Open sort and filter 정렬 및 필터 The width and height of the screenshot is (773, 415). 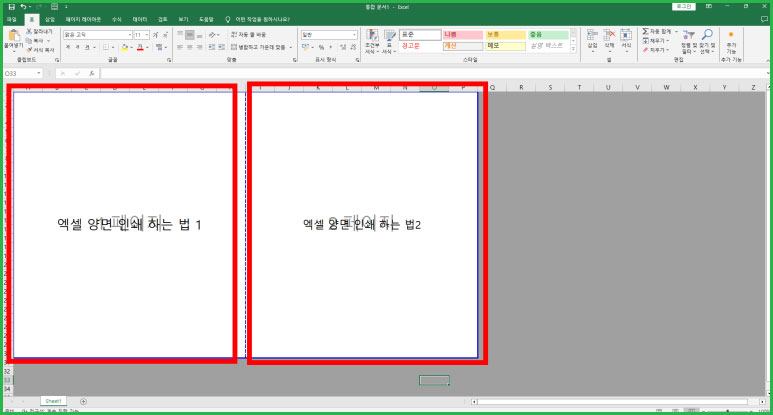pos(688,41)
